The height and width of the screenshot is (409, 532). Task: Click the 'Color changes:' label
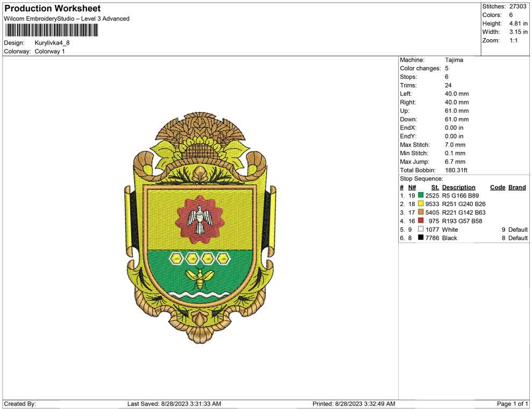click(420, 69)
